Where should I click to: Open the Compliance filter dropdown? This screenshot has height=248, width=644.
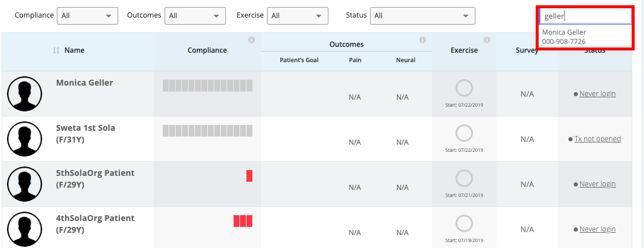point(87,16)
